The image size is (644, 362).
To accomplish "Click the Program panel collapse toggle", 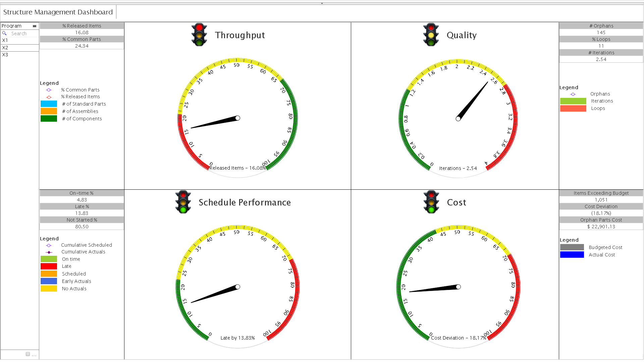I will click(35, 26).
